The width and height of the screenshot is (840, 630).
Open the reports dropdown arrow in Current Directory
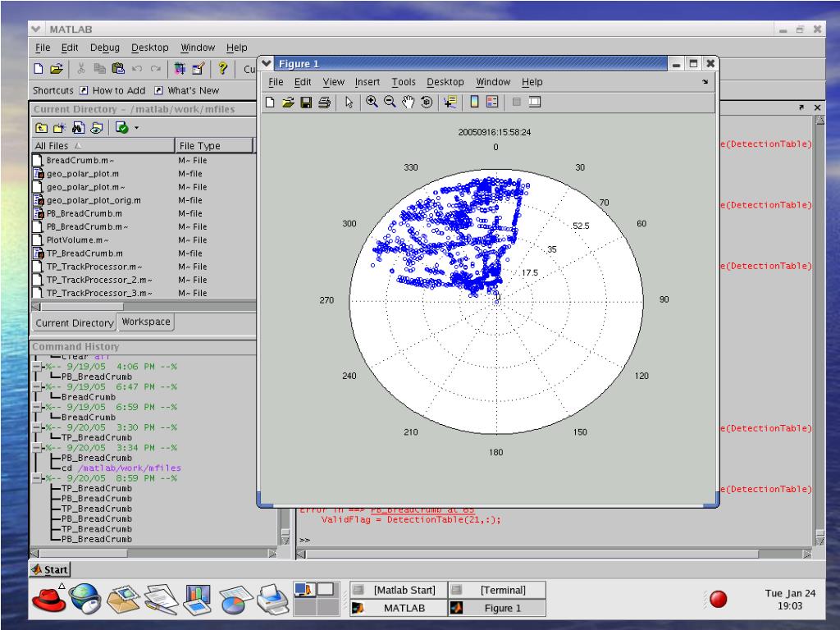[137, 128]
